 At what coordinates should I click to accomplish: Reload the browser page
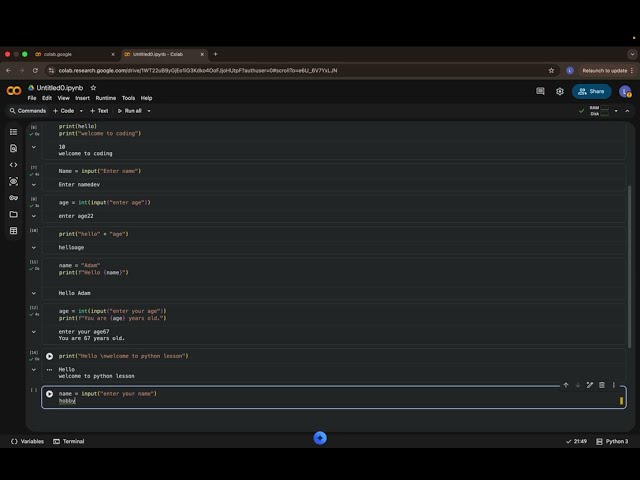click(35, 71)
